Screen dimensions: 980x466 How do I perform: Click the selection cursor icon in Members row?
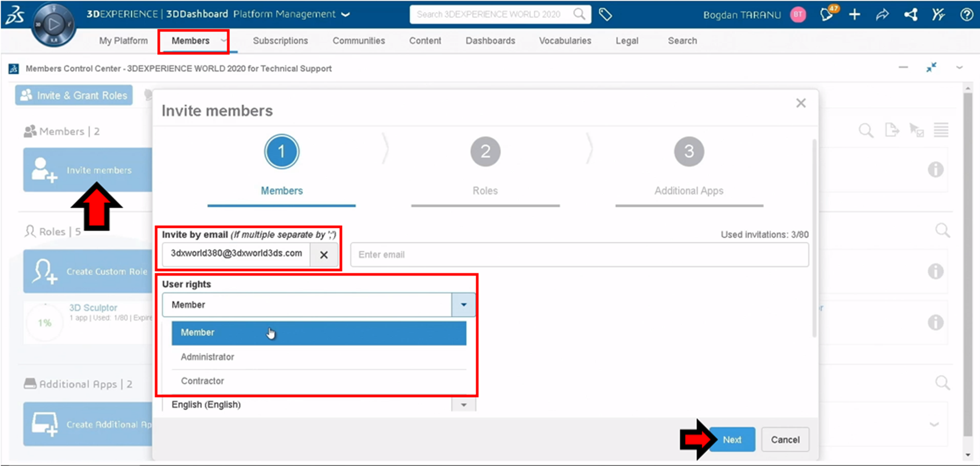click(916, 130)
